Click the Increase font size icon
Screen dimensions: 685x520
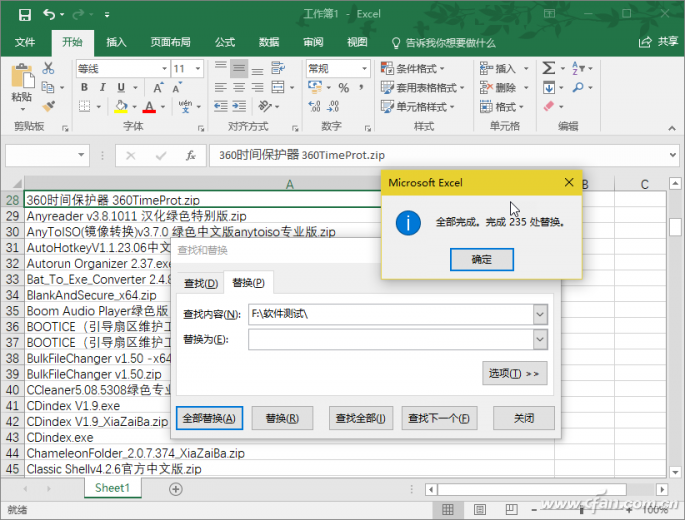pyautogui.click(x=158, y=87)
